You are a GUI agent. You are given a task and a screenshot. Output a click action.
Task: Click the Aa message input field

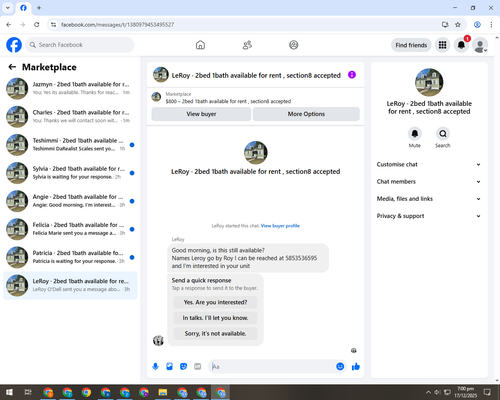click(x=272, y=367)
